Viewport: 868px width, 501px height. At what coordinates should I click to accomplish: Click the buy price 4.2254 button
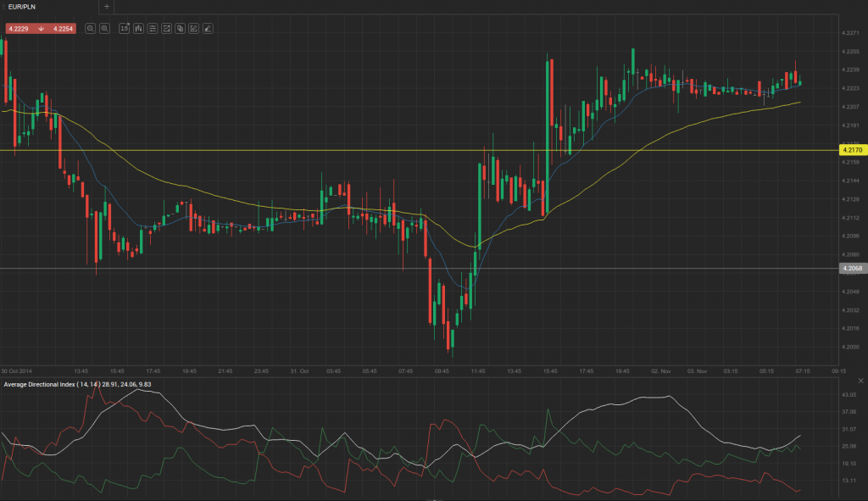coord(64,28)
